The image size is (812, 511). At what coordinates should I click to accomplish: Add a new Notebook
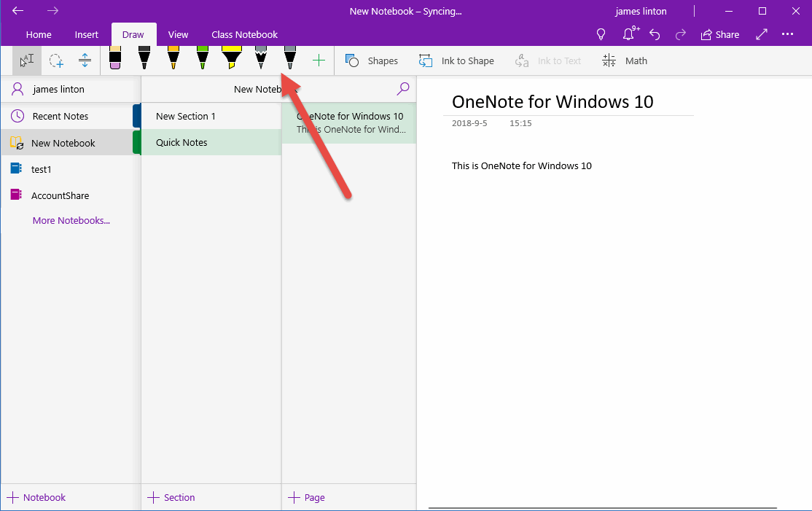(36, 498)
